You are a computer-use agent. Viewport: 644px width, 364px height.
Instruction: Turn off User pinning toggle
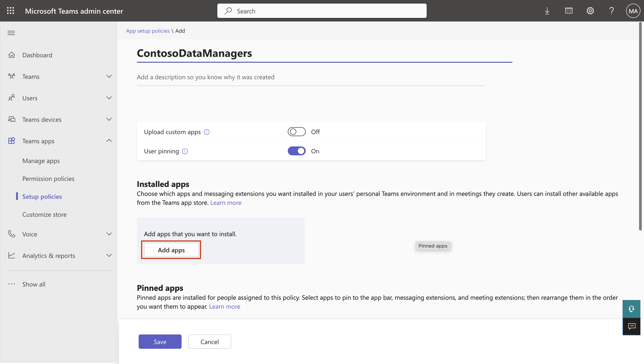pos(297,151)
